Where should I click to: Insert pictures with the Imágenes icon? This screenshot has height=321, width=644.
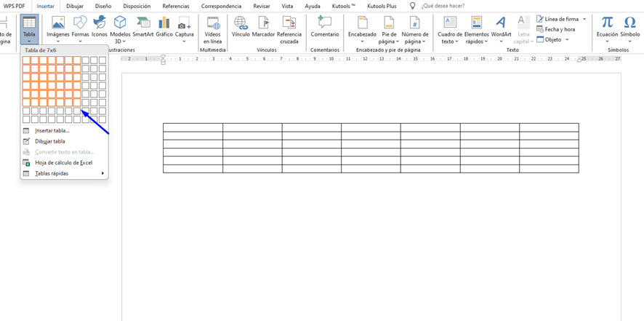pos(58,30)
